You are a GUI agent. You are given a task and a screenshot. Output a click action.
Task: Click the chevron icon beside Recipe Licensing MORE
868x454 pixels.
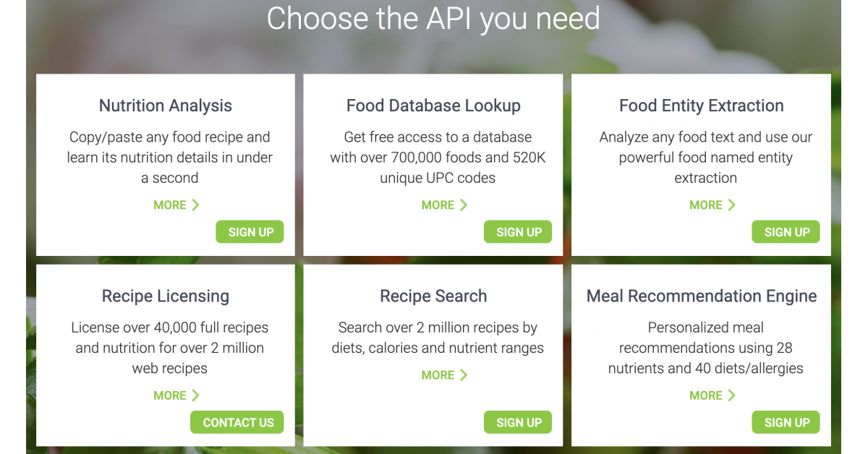point(195,395)
